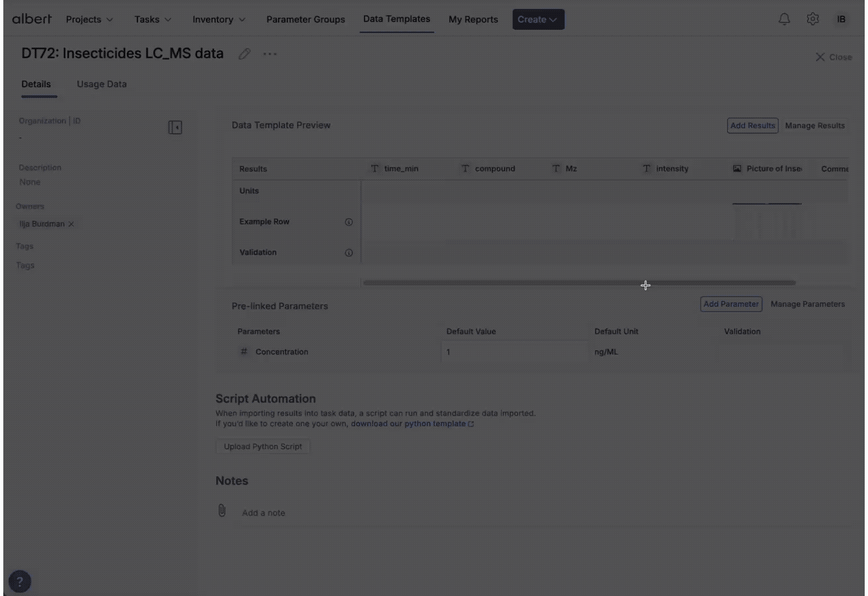Click the Add a note input field
This screenshot has width=868, height=596.
click(263, 513)
